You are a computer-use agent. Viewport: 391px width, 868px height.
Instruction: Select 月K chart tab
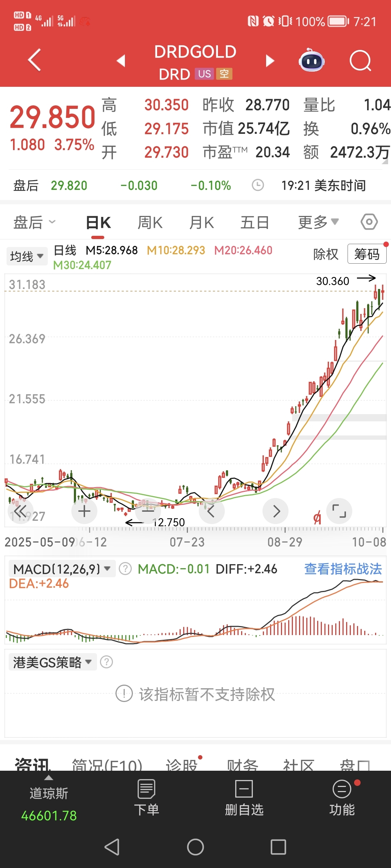[202, 222]
